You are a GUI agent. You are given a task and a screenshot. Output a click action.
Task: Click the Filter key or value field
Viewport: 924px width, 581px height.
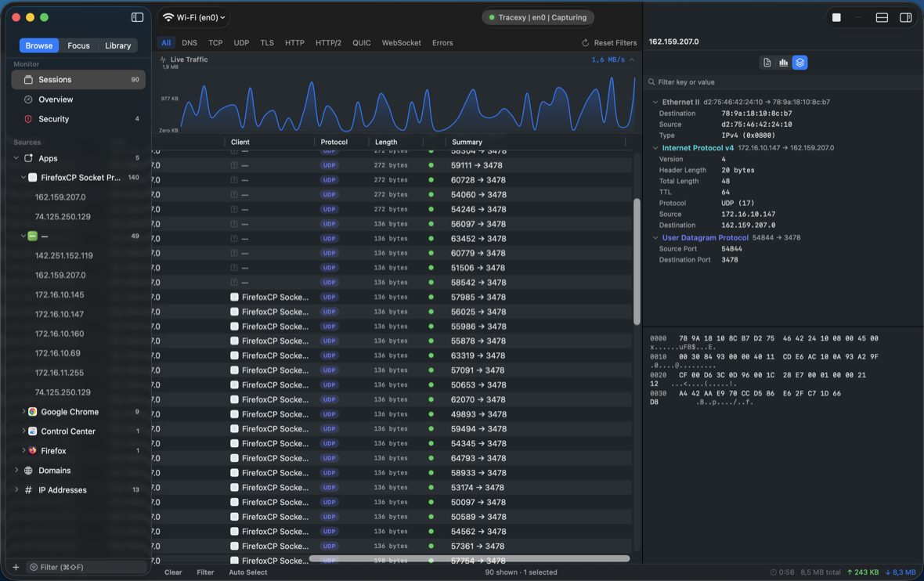[782, 82]
